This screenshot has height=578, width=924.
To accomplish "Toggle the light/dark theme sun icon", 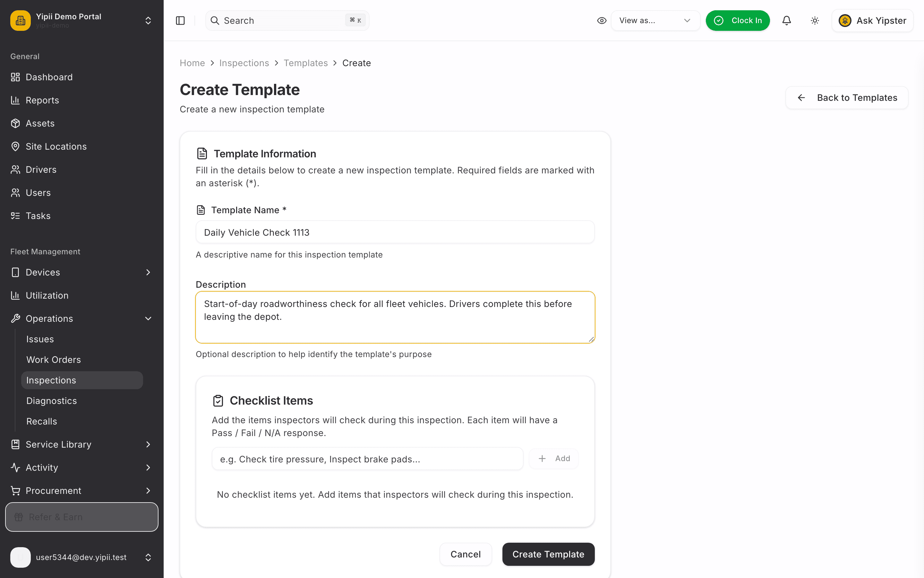I will [x=815, y=21].
